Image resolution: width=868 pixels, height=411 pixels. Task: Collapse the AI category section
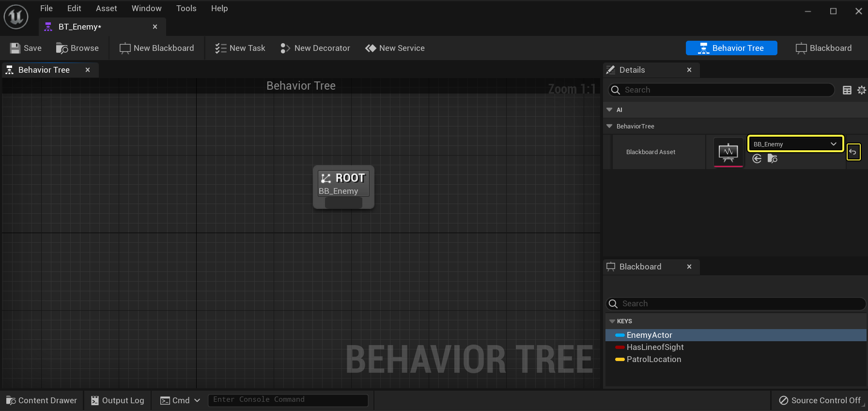tap(609, 110)
